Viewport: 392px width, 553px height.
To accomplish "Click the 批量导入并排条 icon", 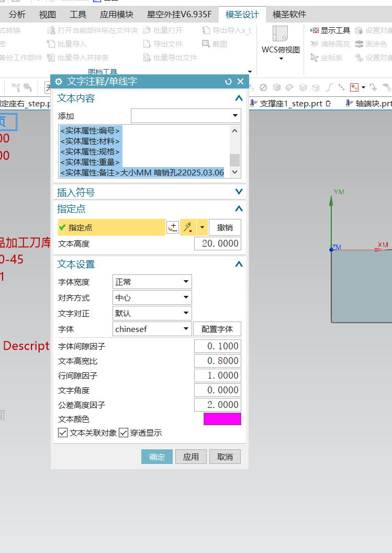I will (51, 58).
